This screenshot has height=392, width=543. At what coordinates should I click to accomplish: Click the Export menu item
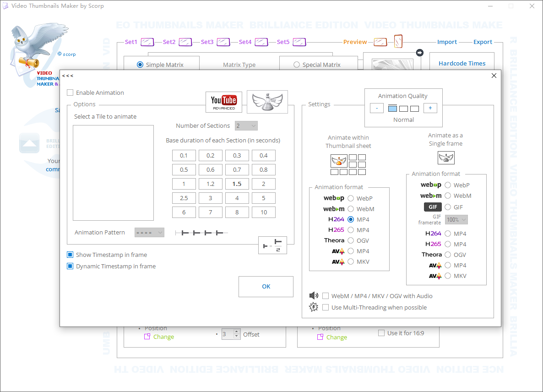pos(483,42)
